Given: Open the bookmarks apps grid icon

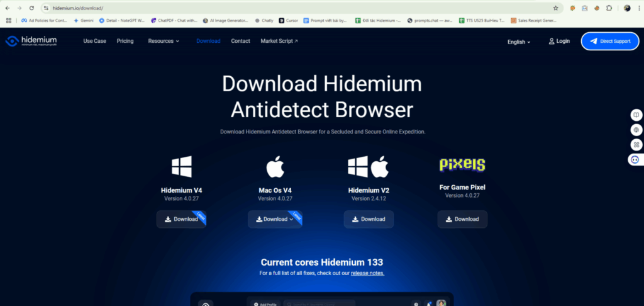Looking at the screenshot, I should click(x=9, y=20).
